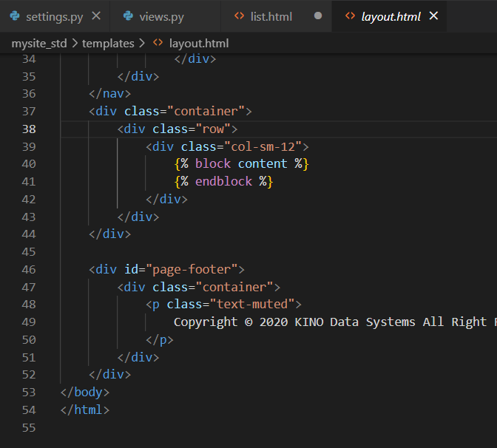Click line number 40 in the gutter
This screenshot has height=448, width=497.
coord(29,164)
